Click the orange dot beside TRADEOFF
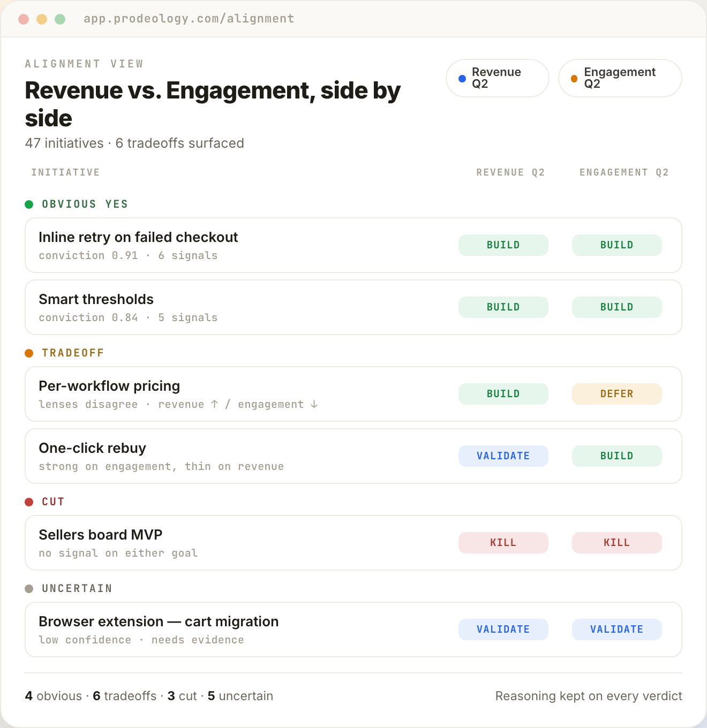This screenshot has height=728, width=707. tap(29, 353)
